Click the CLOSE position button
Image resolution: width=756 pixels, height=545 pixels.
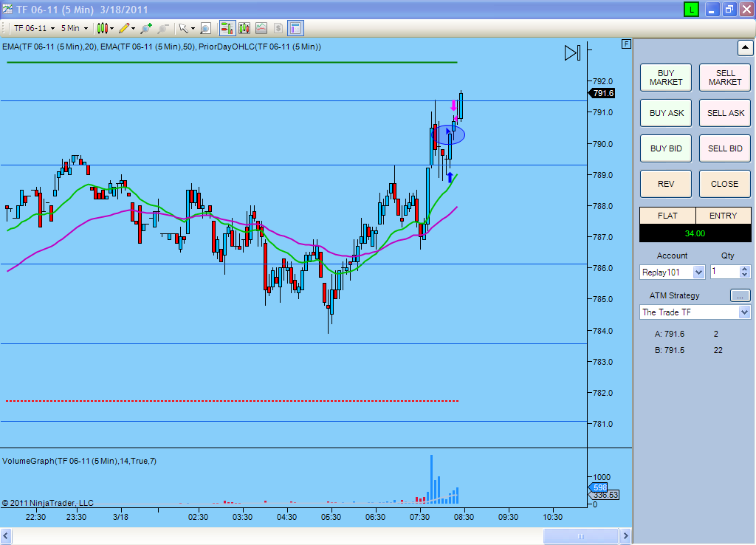click(x=725, y=184)
